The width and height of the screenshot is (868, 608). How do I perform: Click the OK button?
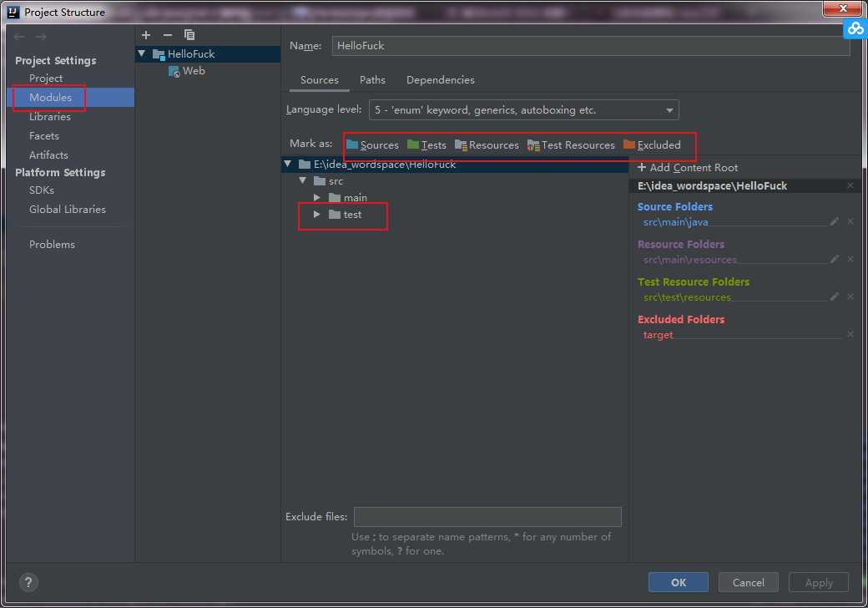click(x=678, y=583)
